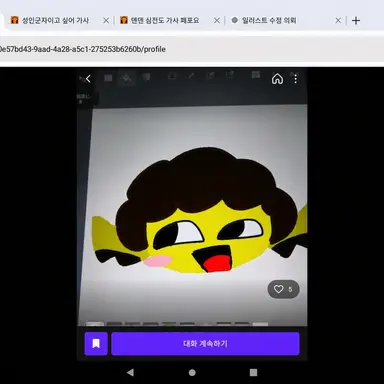This screenshot has width=384, height=384.
Task: Bookmark this profile with the purple bookmark button
Action: tap(96, 343)
